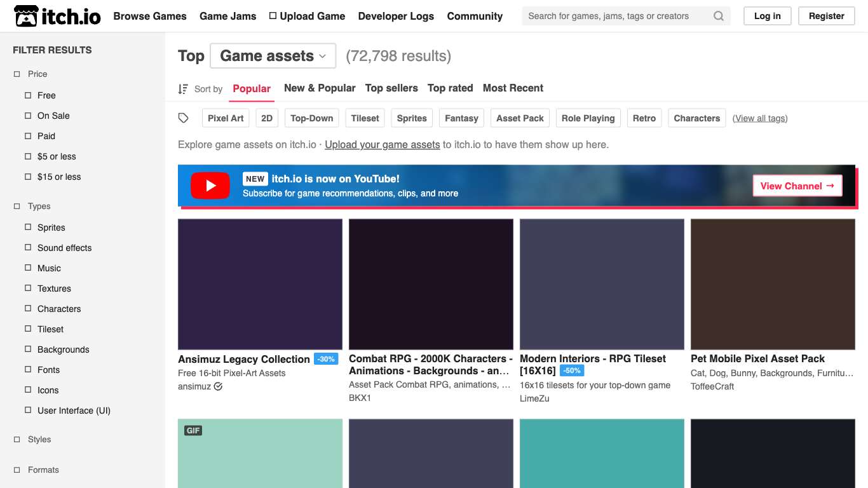Select the Top rated sort tab
The image size is (868, 488).
(451, 88)
